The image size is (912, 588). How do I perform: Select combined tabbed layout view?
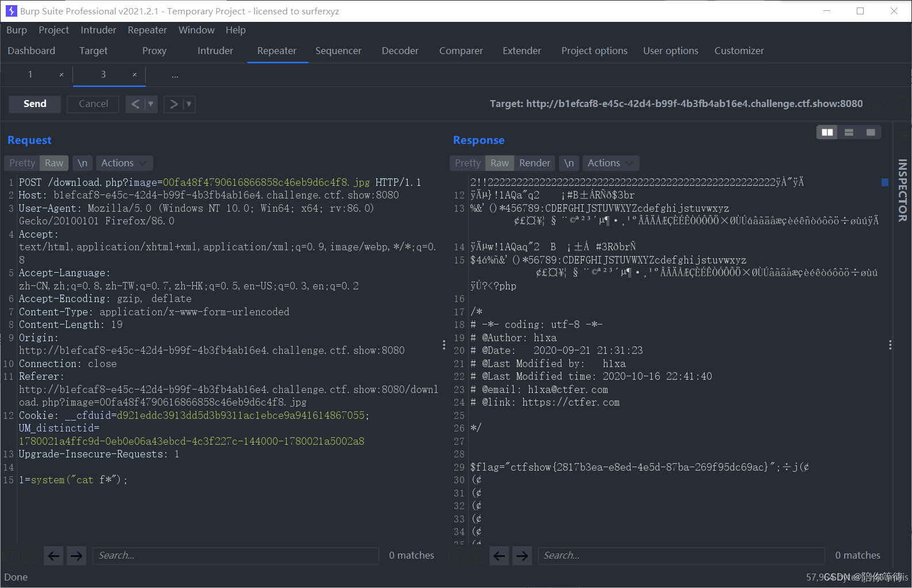tap(871, 132)
